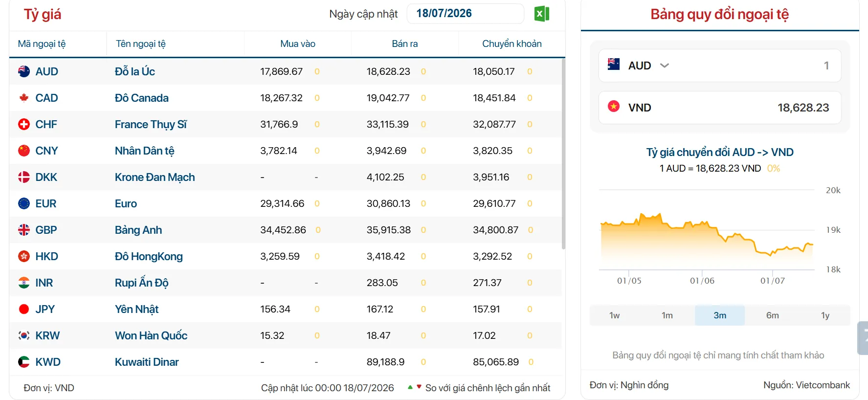Image resolution: width=868 pixels, height=400 pixels.
Task: Click the Korean flag icon beside KRW
Action: click(x=24, y=335)
